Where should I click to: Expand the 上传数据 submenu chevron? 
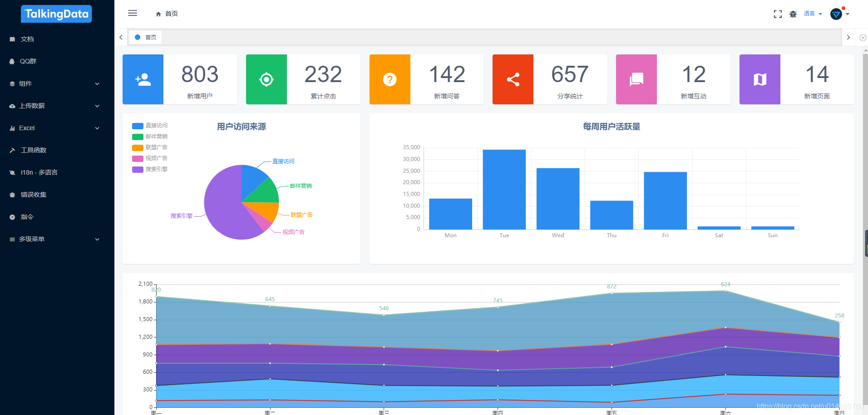97,106
